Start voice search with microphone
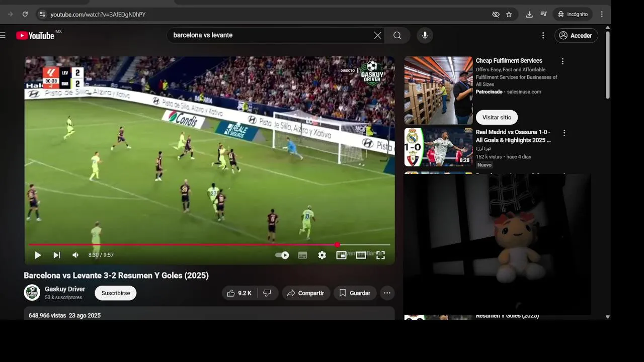This screenshot has height=362, width=644. [x=425, y=35]
